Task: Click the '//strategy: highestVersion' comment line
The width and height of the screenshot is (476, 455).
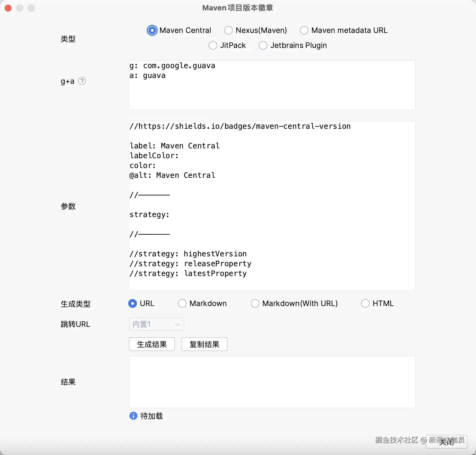Action: click(188, 254)
